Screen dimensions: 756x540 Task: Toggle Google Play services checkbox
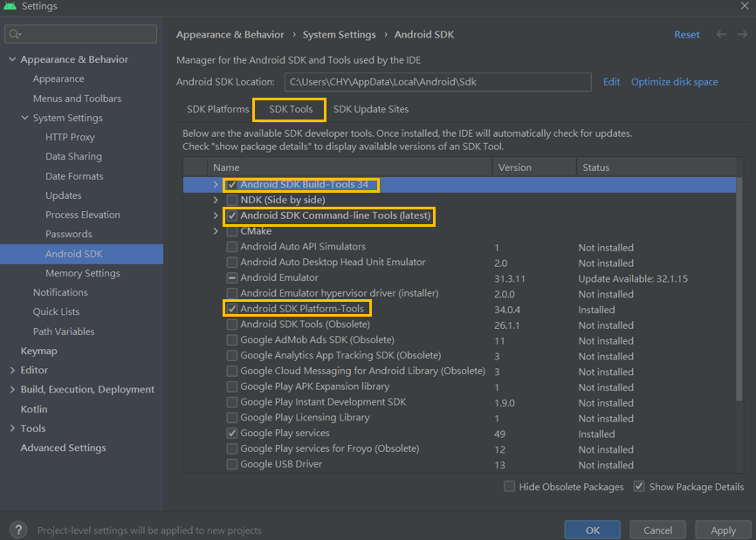[x=232, y=433]
